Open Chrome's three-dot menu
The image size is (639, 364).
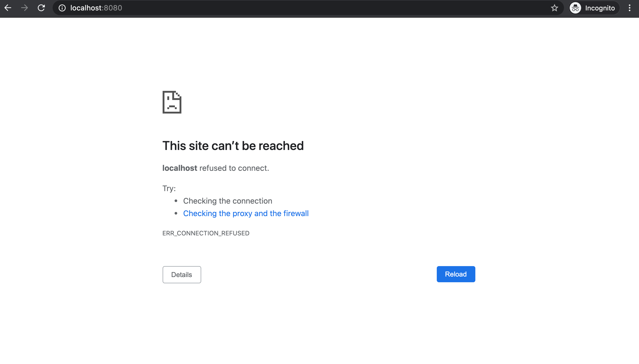point(630,8)
